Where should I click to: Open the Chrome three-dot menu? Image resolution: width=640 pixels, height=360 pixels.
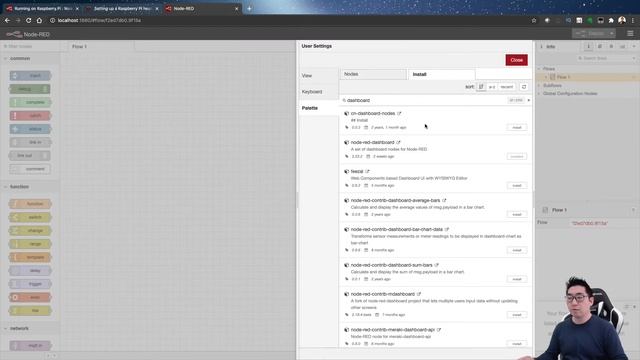click(x=633, y=20)
